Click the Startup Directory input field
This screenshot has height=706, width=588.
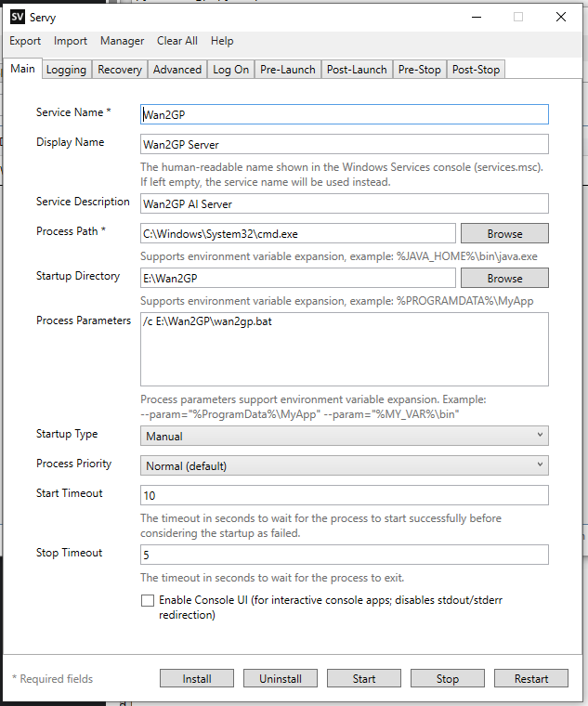[298, 278]
